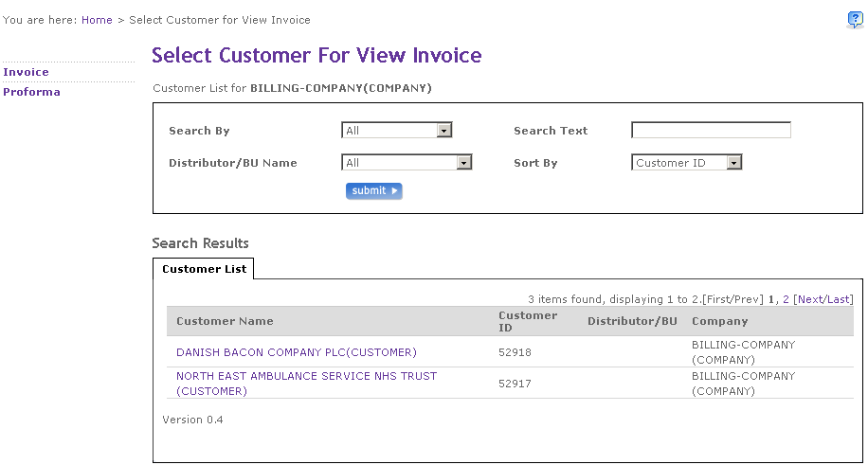Expand the Search By dropdown
Viewport: 868px width, 465px height.
click(396, 131)
